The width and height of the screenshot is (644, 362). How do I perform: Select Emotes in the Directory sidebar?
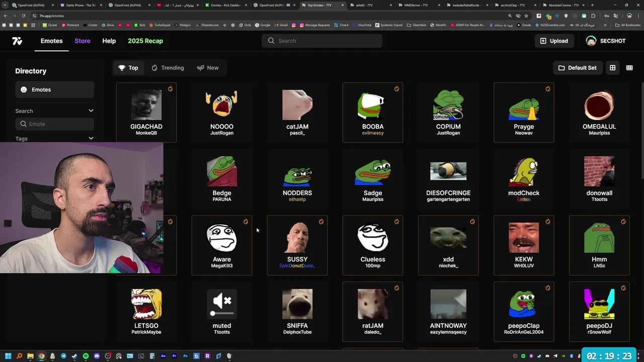(x=54, y=89)
